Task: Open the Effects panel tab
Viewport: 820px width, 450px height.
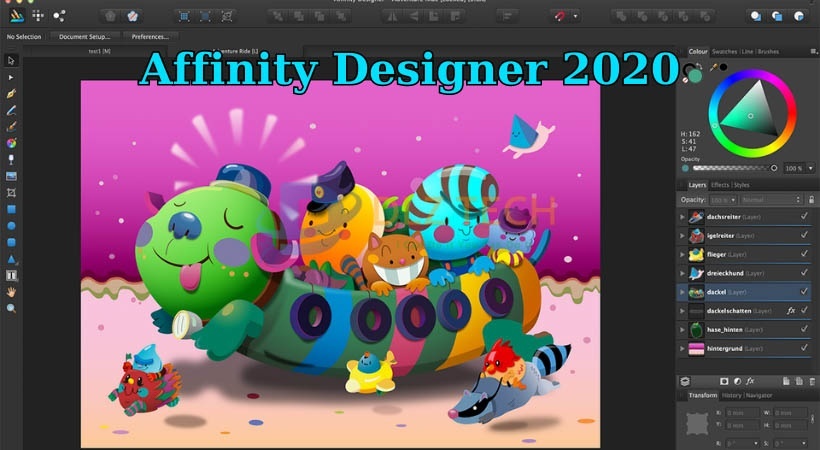Action: (x=720, y=185)
